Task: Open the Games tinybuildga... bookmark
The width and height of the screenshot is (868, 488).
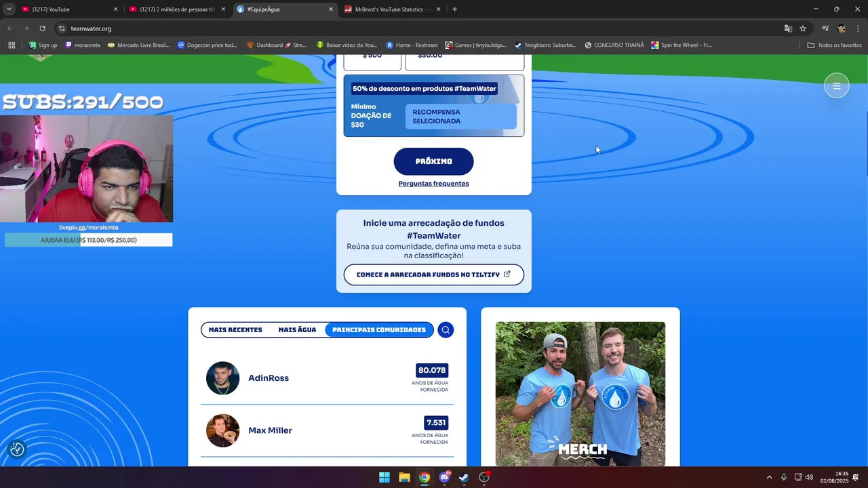Action: [476, 45]
